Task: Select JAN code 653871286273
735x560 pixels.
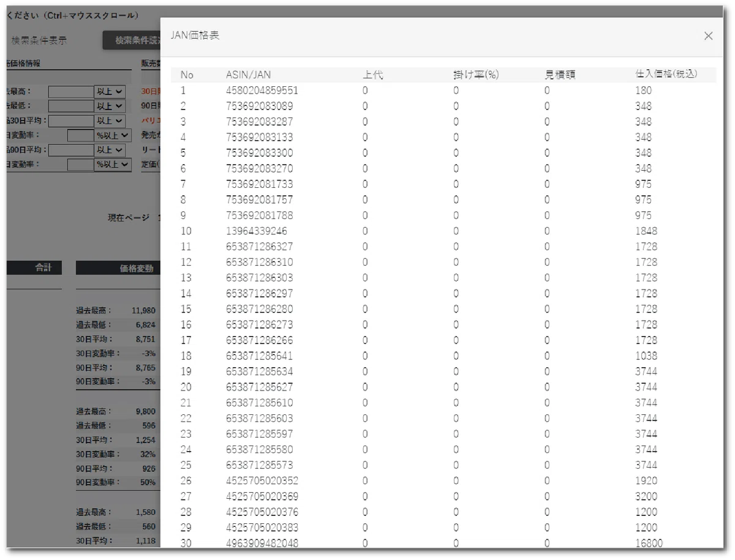Action: [x=259, y=324]
